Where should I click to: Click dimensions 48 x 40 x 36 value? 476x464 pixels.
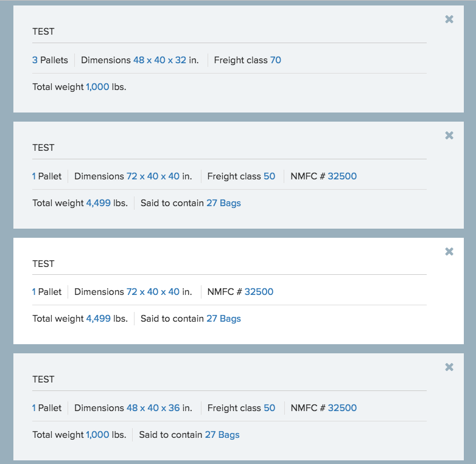[x=153, y=408]
